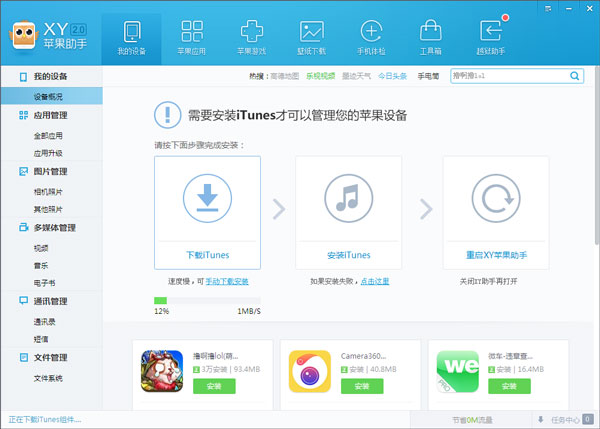Click hot search term 墨迹天气
The width and height of the screenshot is (600, 429).
click(x=356, y=76)
